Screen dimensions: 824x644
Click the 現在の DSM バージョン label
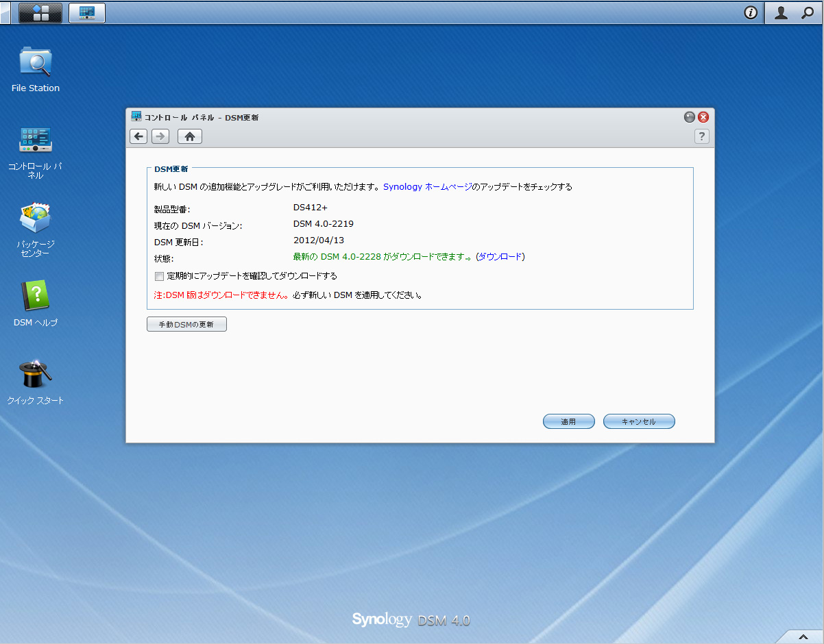coord(199,225)
